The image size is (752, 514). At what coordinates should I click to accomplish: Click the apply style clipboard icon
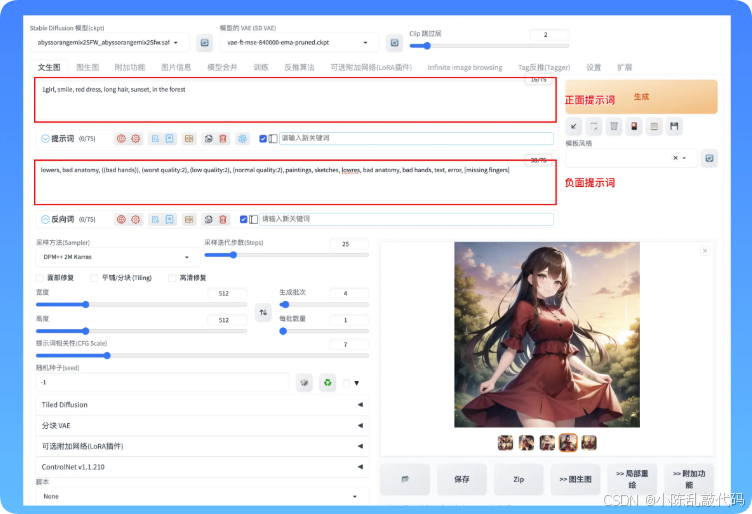(654, 127)
